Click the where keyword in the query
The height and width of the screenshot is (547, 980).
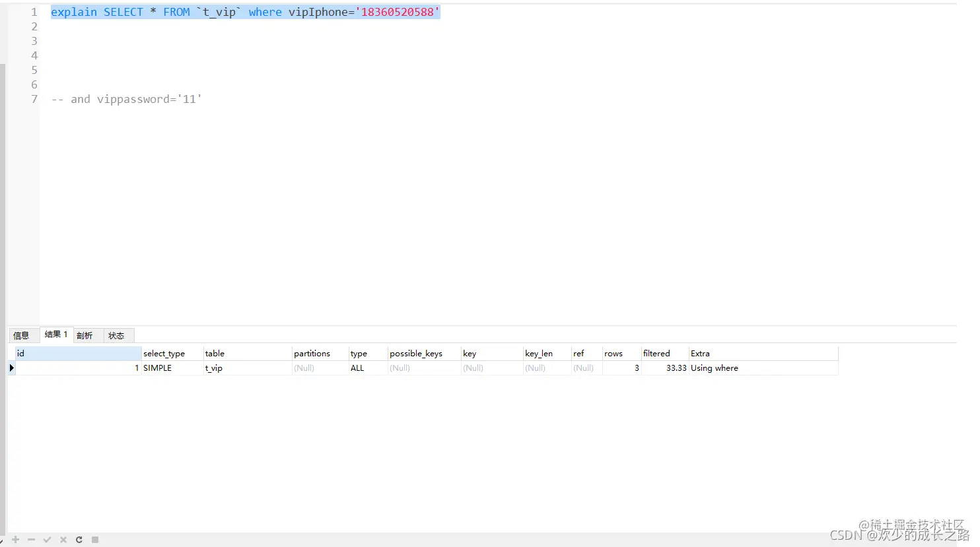[x=265, y=12]
